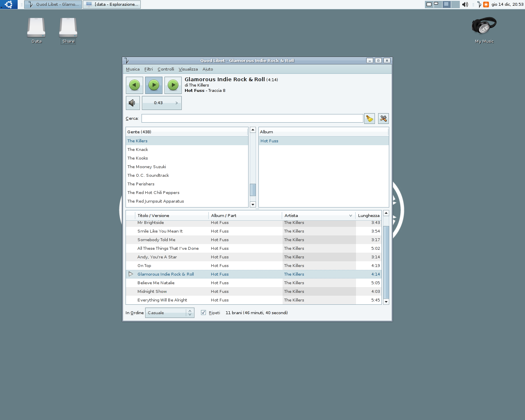Open the In Ordine Casuale dropdown
This screenshot has width=525, height=420.
[x=169, y=313]
